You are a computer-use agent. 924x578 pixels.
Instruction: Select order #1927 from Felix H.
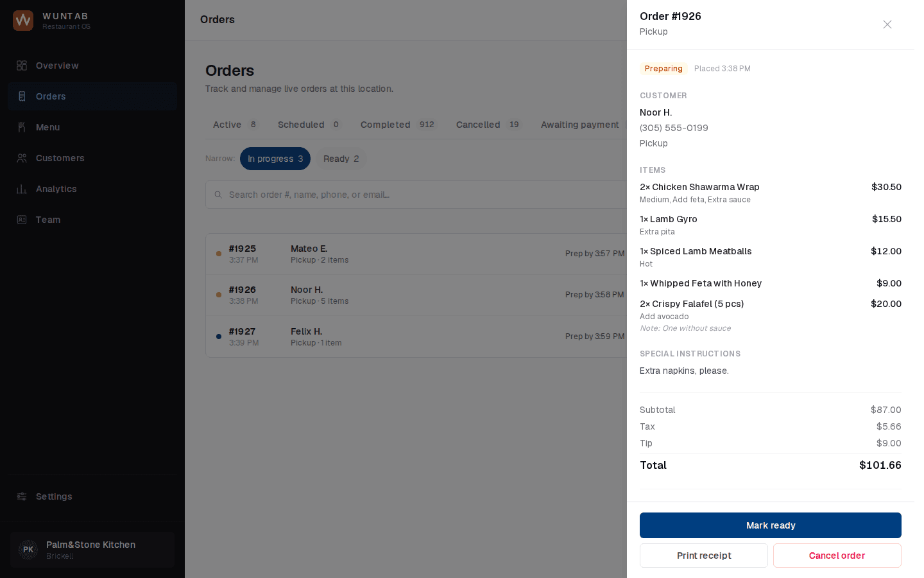(416, 337)
